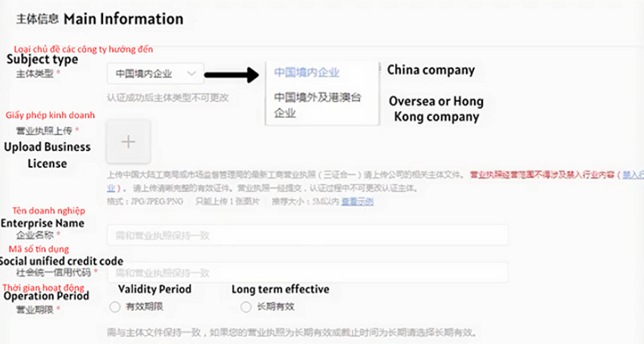Choose the 中国境内企业 China company option
The height and width of the screenshot is (344, 644).
[307, 72]
